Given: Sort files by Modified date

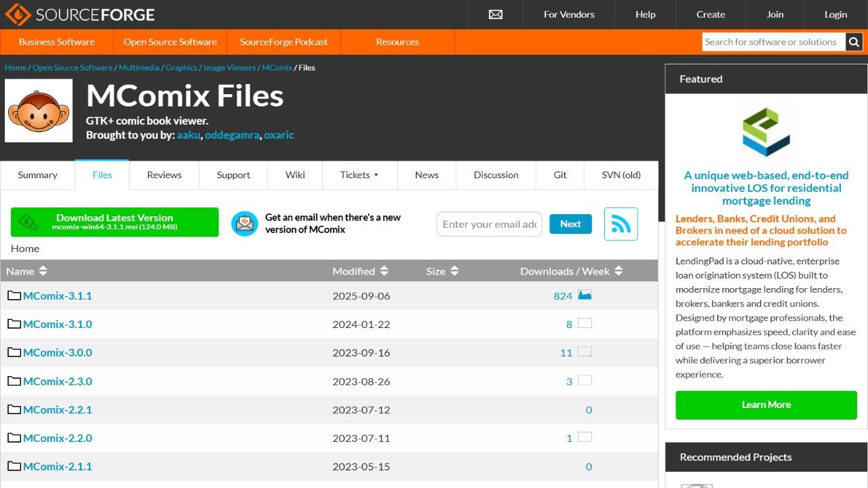Looking at the screenshot, I should (x=360, y=271).
